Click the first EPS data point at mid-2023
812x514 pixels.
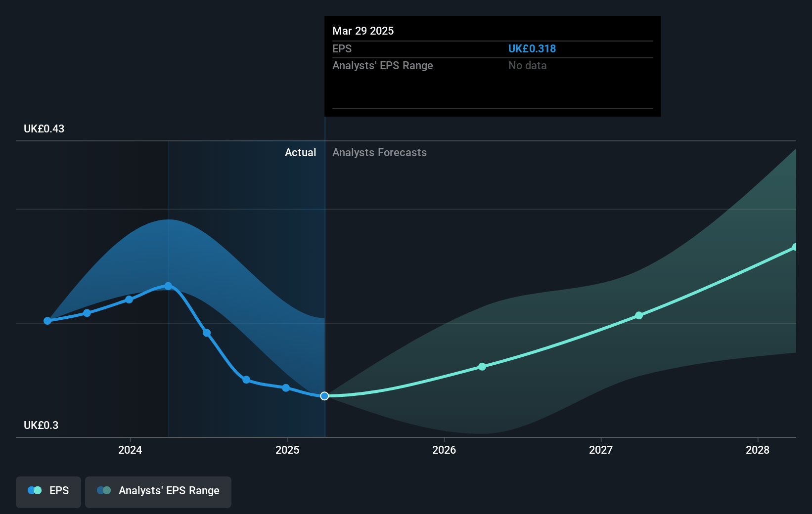click(x=47, y=321)
